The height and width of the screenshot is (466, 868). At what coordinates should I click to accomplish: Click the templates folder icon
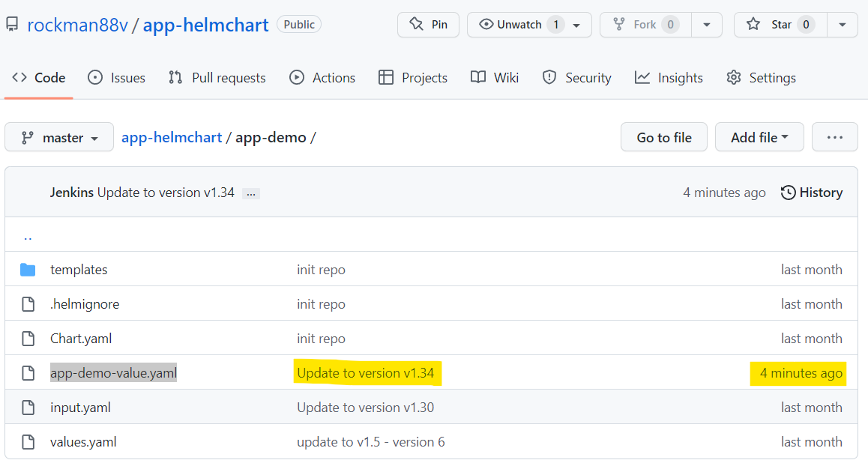tap(28, 270)
